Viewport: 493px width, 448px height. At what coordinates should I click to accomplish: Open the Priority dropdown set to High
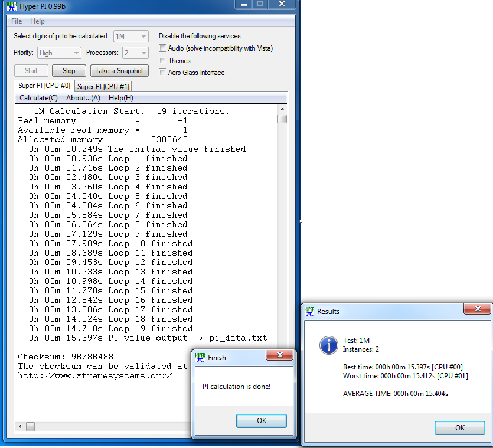[x=59, y=53]
